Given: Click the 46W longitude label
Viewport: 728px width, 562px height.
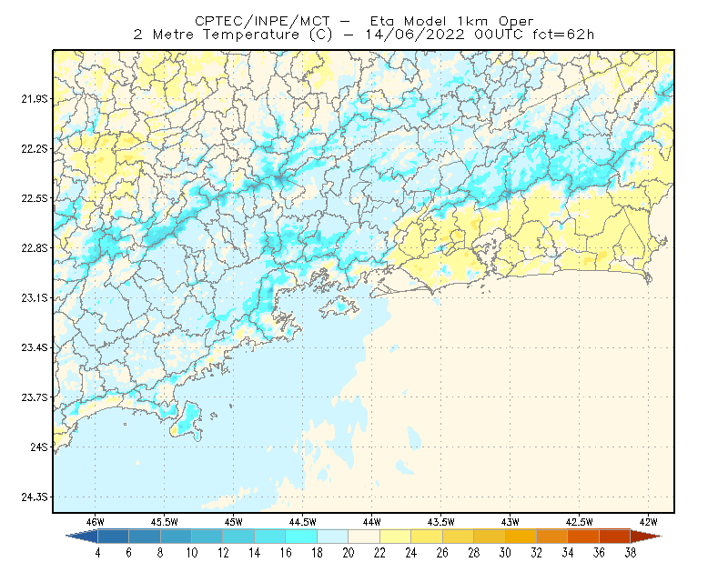Looking at the screenshot, I should (x=96, y=522).
